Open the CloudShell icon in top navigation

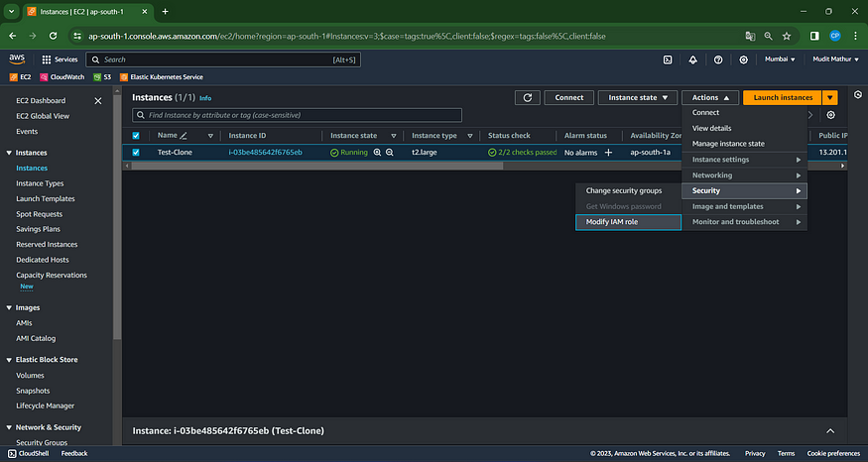point(668,59)
